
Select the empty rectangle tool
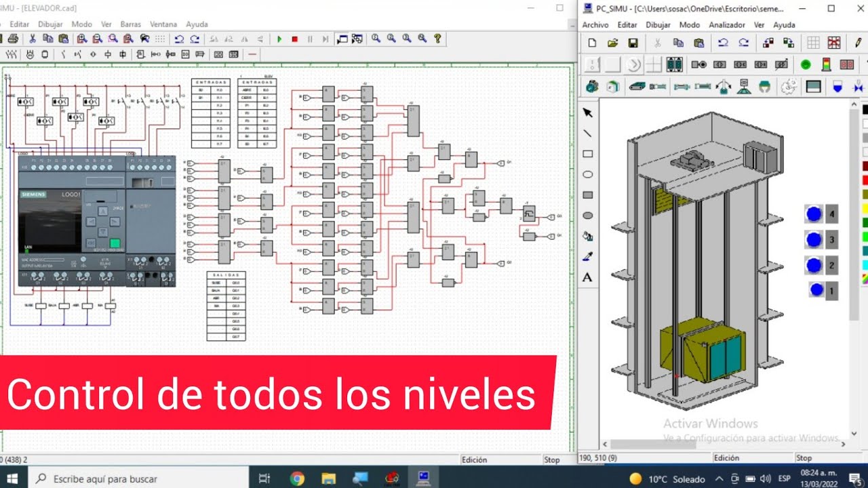pyautogui.click(x=588, y=154)
